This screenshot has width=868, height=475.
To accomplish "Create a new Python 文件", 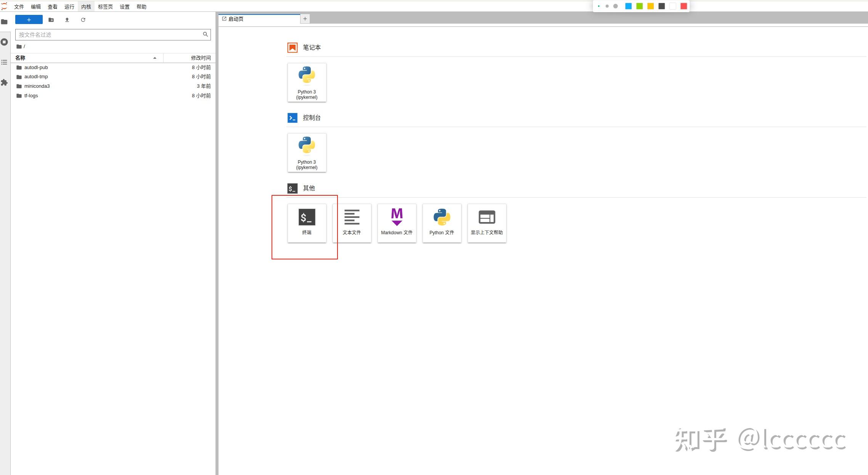I will point(442,223).
